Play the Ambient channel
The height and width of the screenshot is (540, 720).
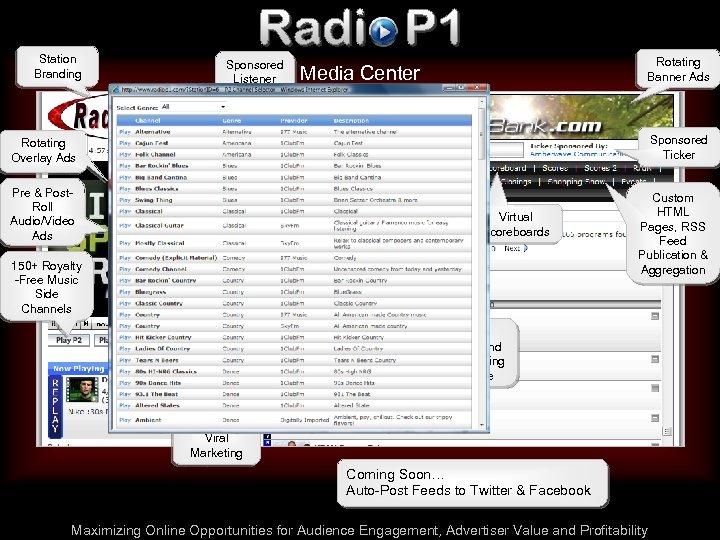[x=125, y=420]
